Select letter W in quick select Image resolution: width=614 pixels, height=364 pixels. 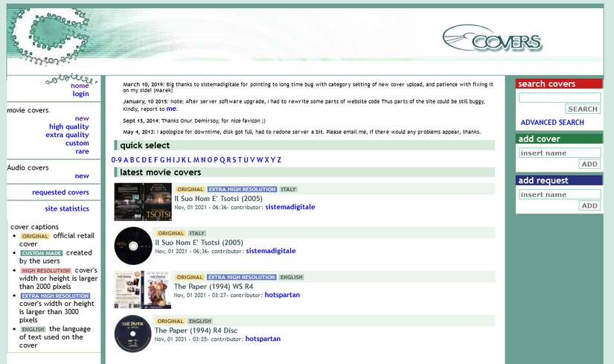pos(260,160)
